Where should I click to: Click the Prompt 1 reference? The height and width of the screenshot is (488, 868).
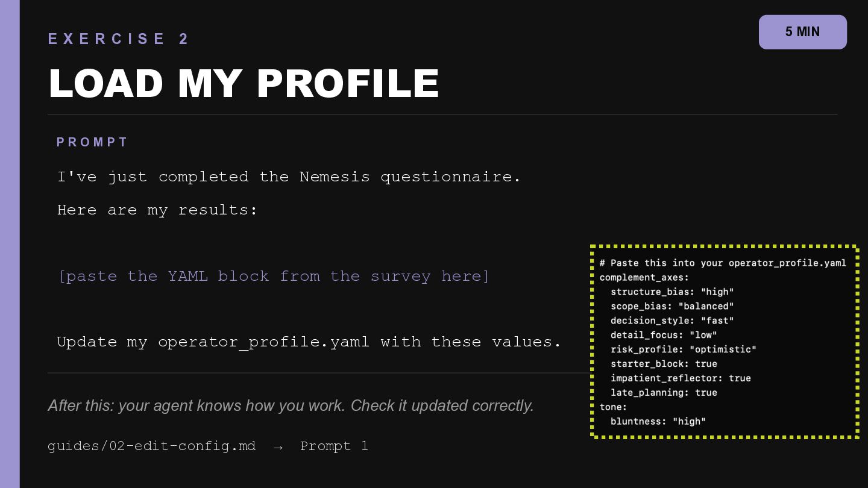click(334, 446)
